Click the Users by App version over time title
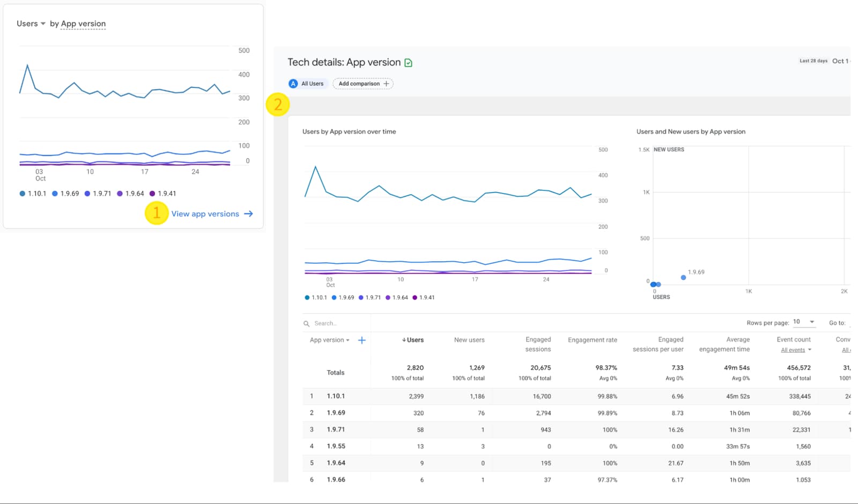The width and height of the screenshot is (858, 504). tap(349, 131)
